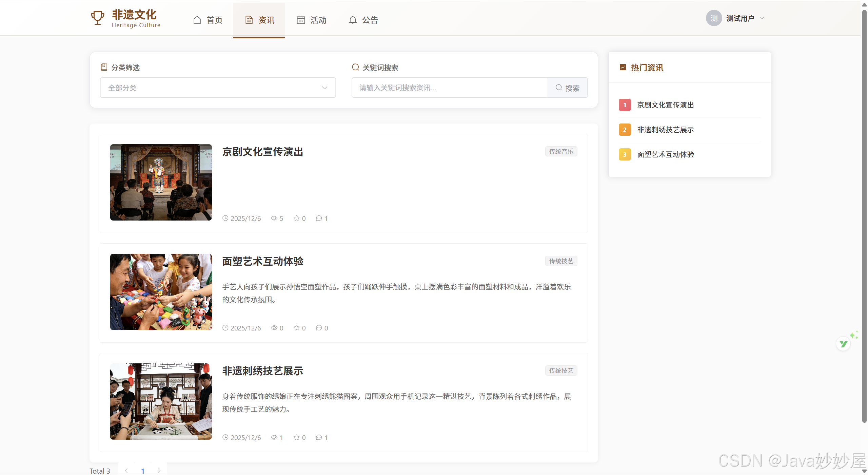Expand the 测试用户 account menu arrow
The image size is (868, 475).
click(x=762, y=18)
